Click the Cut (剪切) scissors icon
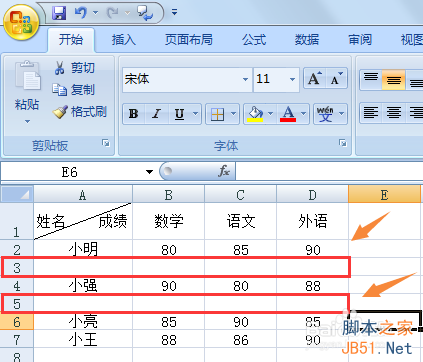This screenshot has height=362, width=423. (x=59, y=68)
